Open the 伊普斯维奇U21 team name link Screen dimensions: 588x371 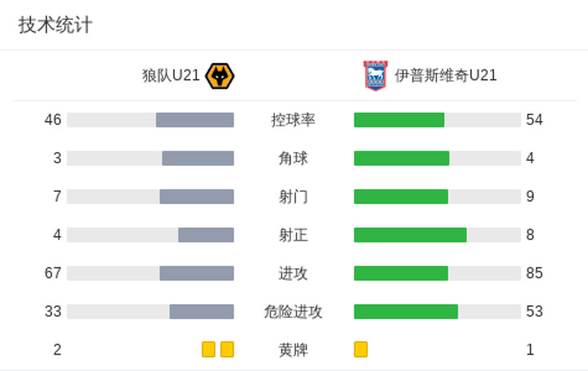pos(446,75)
